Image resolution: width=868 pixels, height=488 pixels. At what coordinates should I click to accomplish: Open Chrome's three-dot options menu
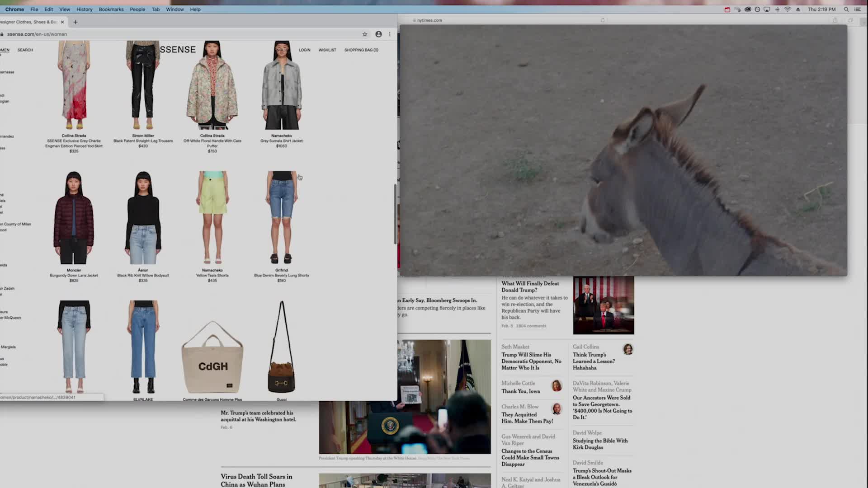coord(390,34)
